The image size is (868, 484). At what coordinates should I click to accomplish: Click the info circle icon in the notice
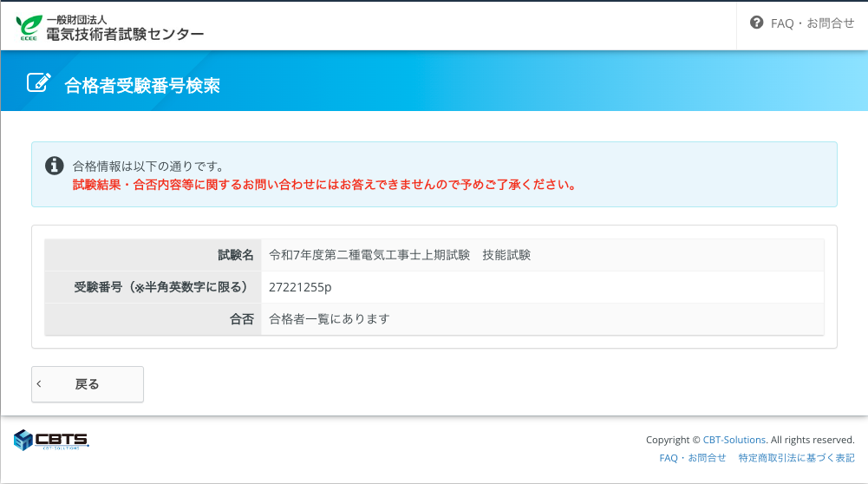(x=54, y=165)
